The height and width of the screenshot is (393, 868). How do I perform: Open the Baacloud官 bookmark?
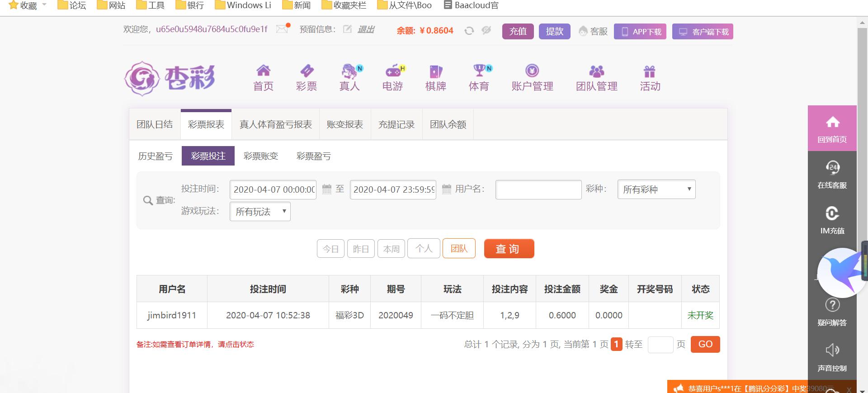(x=472, y=5)
